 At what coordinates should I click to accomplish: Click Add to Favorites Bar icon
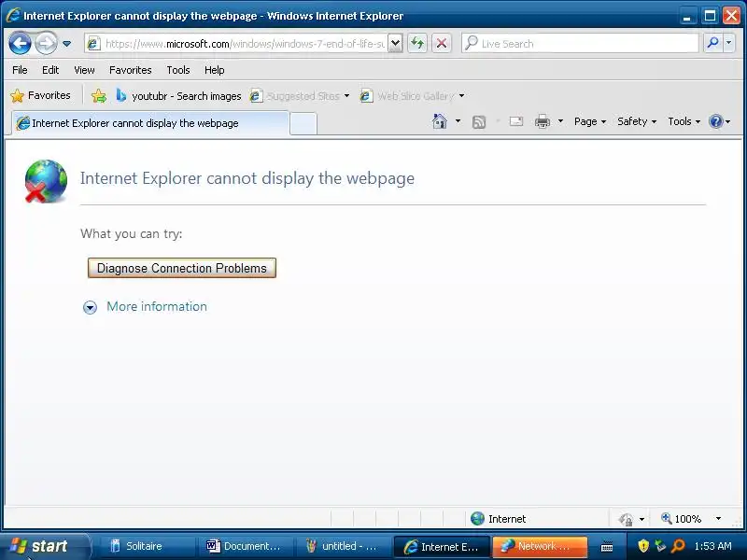tap(99, 96)
